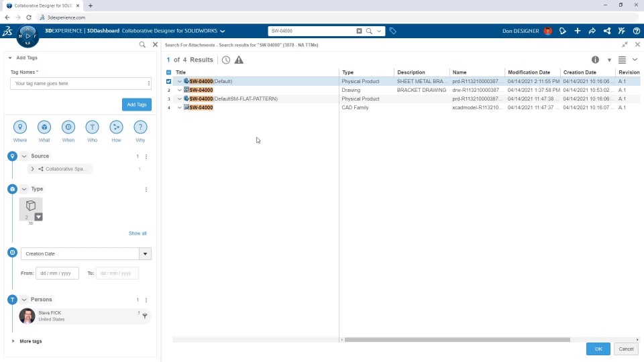Collapse the Persons section
The width and height of the screenshot is (644, 362).
click(24, 300)
